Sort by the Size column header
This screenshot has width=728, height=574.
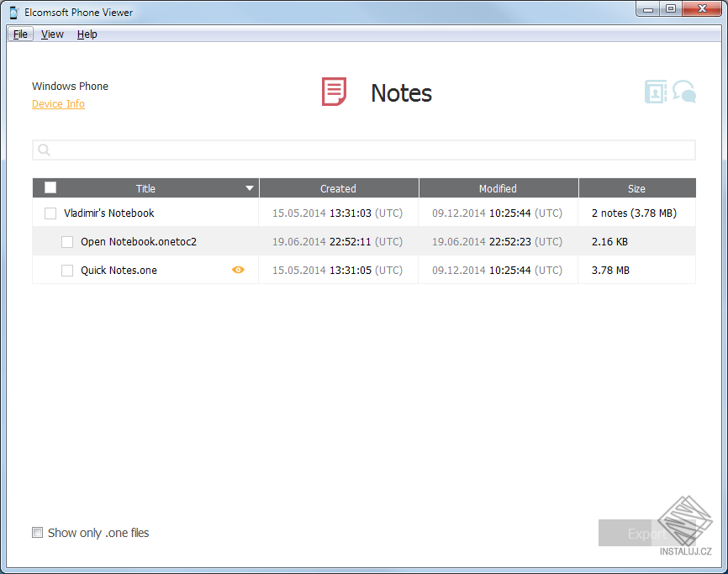(x=637, y=188)
